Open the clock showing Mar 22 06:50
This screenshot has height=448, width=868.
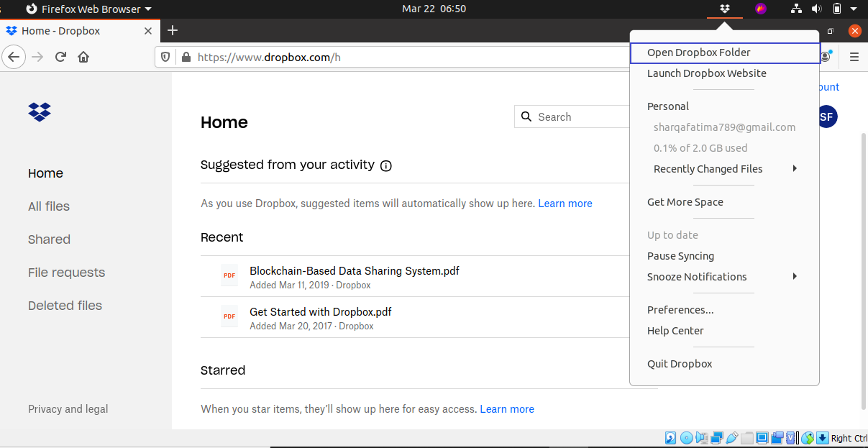[434, 9]
